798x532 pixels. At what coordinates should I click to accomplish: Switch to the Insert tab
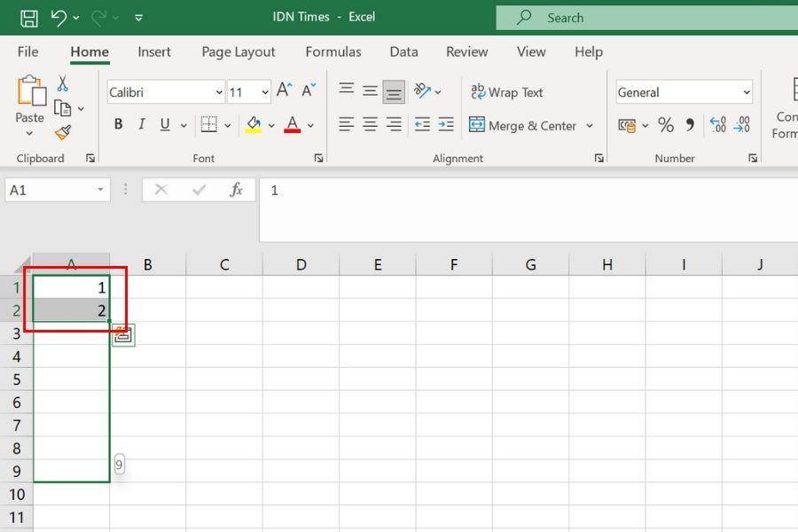pyautogui.click(x=154, y=52)
